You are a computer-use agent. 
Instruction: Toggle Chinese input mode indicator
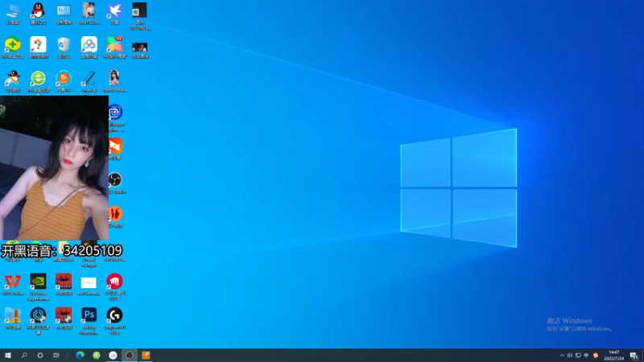[586, 356]
